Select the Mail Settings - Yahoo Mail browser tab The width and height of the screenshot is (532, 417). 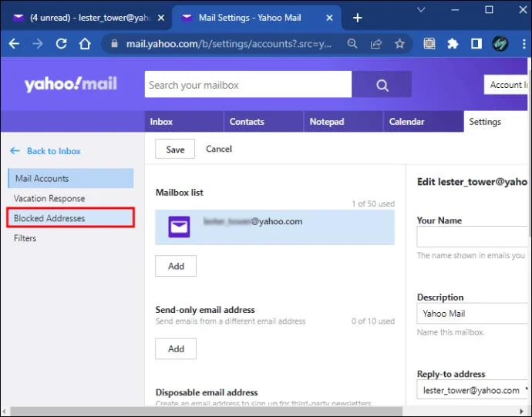(256, 18)
